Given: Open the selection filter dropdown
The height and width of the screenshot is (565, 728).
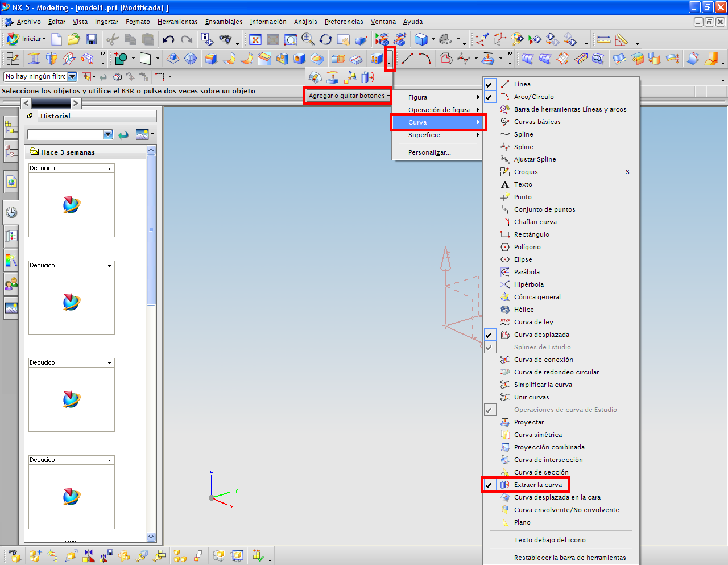Looking at the screenshot, I should pyautogui.click(x=72, y=76).
